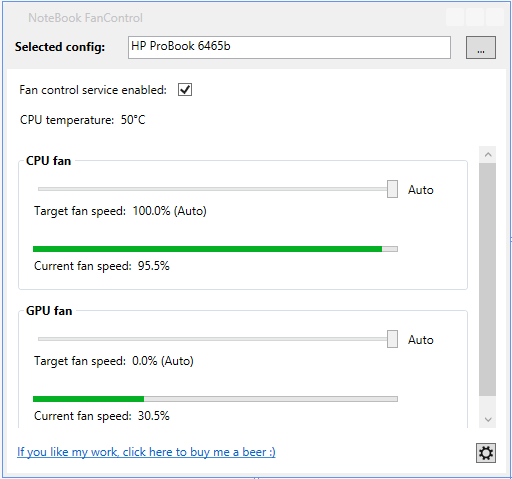Click the GPU fan current speed progress bar
This screenshot has height=479, width=512.
pyautogui.click(x=215, y=399)
